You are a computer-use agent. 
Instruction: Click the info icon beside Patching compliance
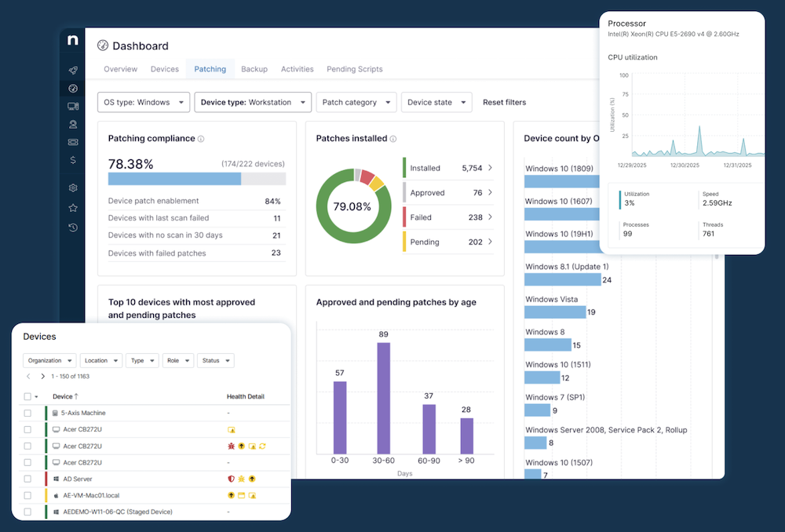coord(201,139)
